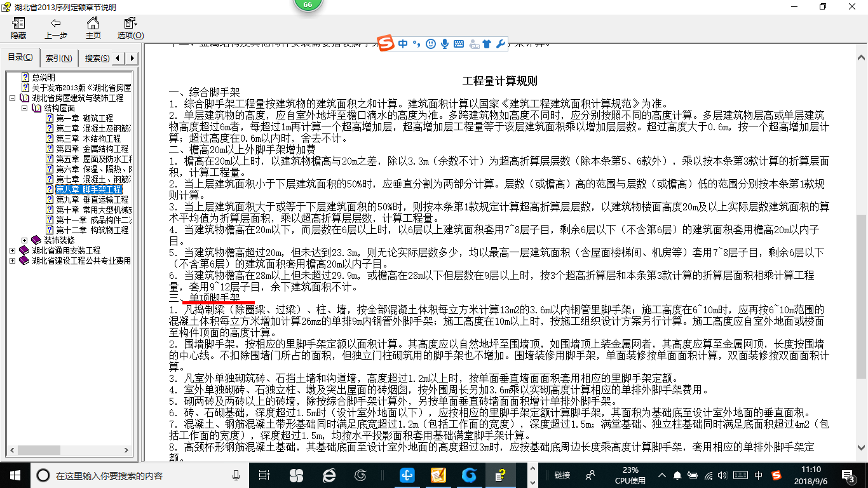868x488 pixels.
Task: Click the 第七章 topic page icon
Action: coord(49,179)
